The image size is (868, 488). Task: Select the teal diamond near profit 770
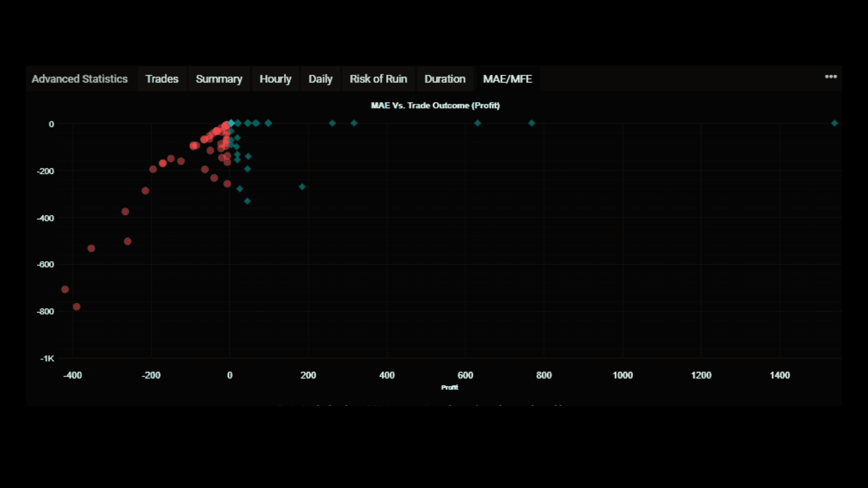532,123
